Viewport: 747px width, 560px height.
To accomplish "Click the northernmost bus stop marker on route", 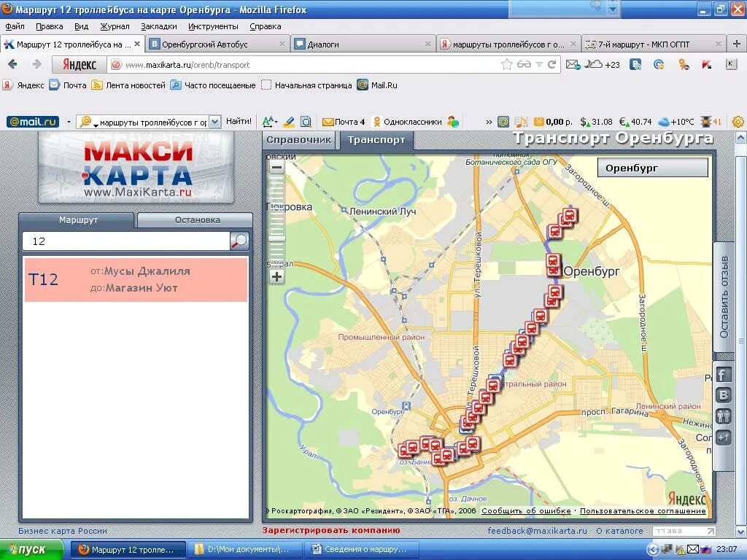I will (x=570, y=215).
